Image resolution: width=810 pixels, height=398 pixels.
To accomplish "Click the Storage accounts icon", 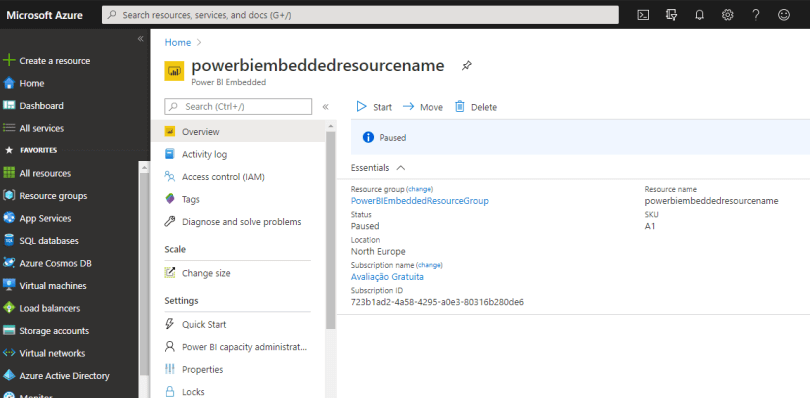I will pos(9,330).
